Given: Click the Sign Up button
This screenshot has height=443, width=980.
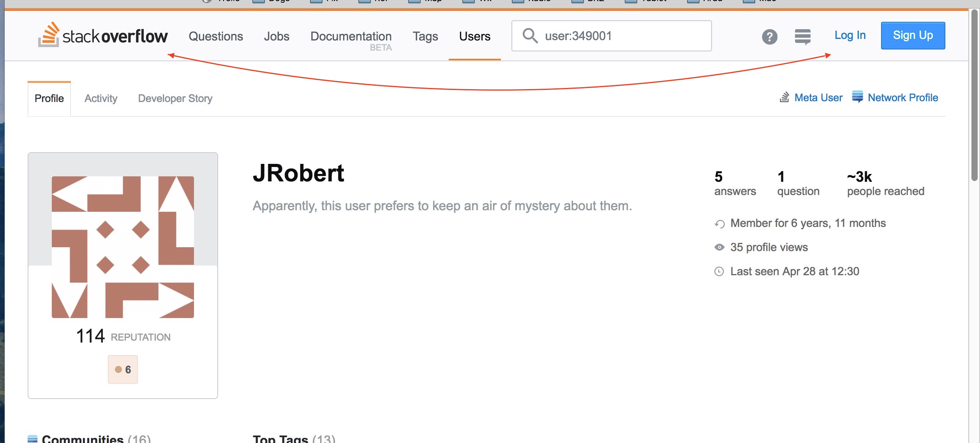Looking at the screenshot, I should pyautogui.click(x=913, y=35).
